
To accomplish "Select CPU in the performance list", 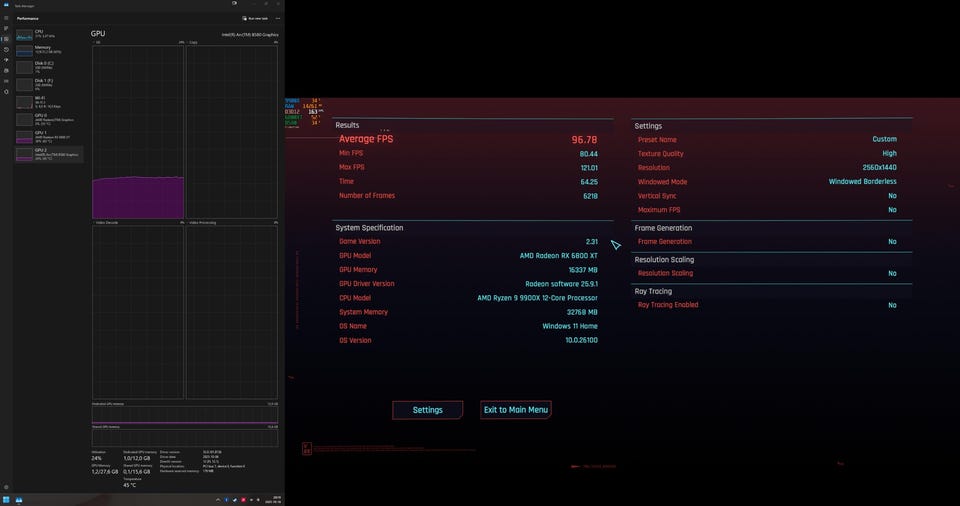I will tap(49, 34).
